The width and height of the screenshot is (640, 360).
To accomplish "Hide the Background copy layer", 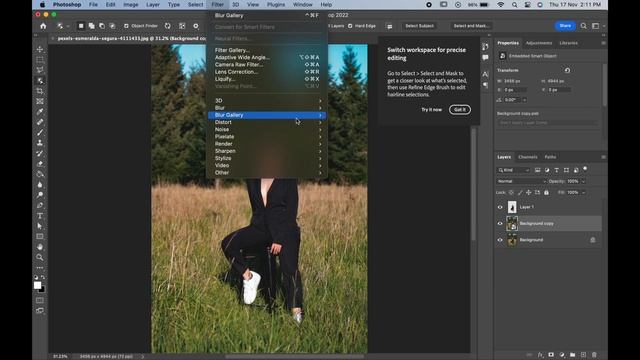I will [x=500, y=224].
